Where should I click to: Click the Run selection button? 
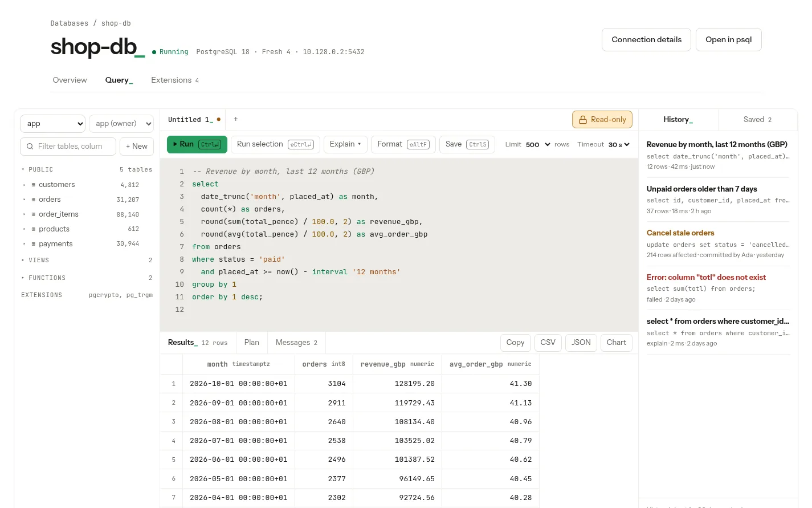(x=275, y=144)
